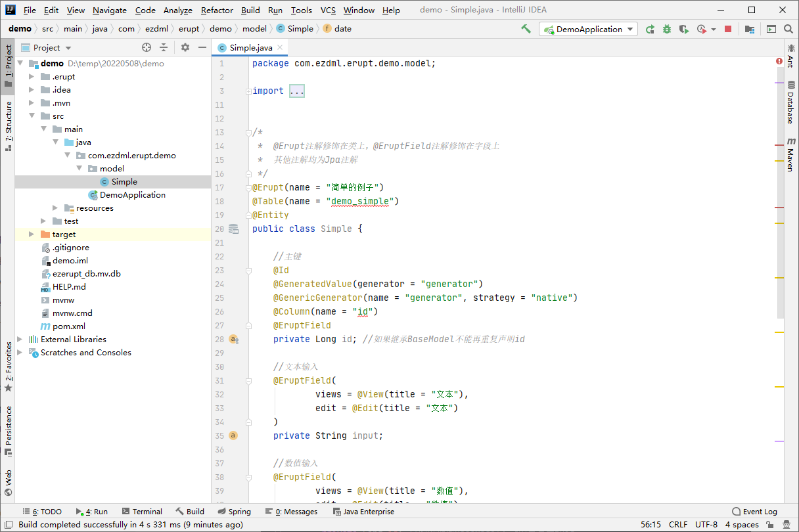Toggle the Maven side tool button
The height and width of the screenshot is (532, 799).
[791, 154]
